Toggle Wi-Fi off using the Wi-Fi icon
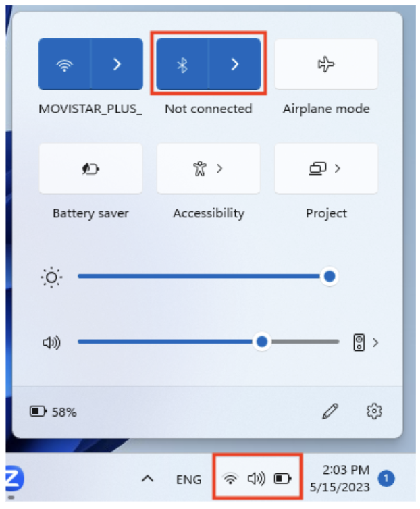420x509 pixels. click(65, 64)
